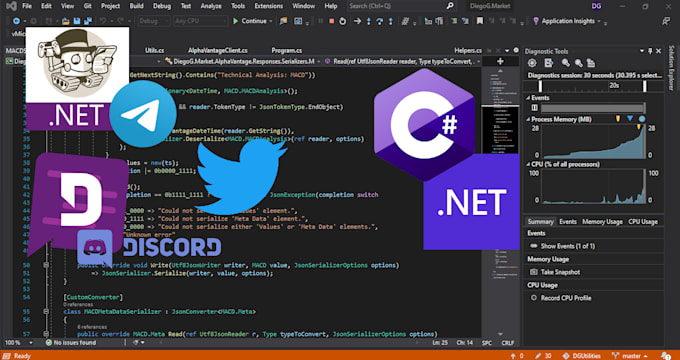Viewport: 680px width, 360px height.
Task: Open the Any CPU platform dropdown
Action: pyautogui.click(x=200, y=21)
